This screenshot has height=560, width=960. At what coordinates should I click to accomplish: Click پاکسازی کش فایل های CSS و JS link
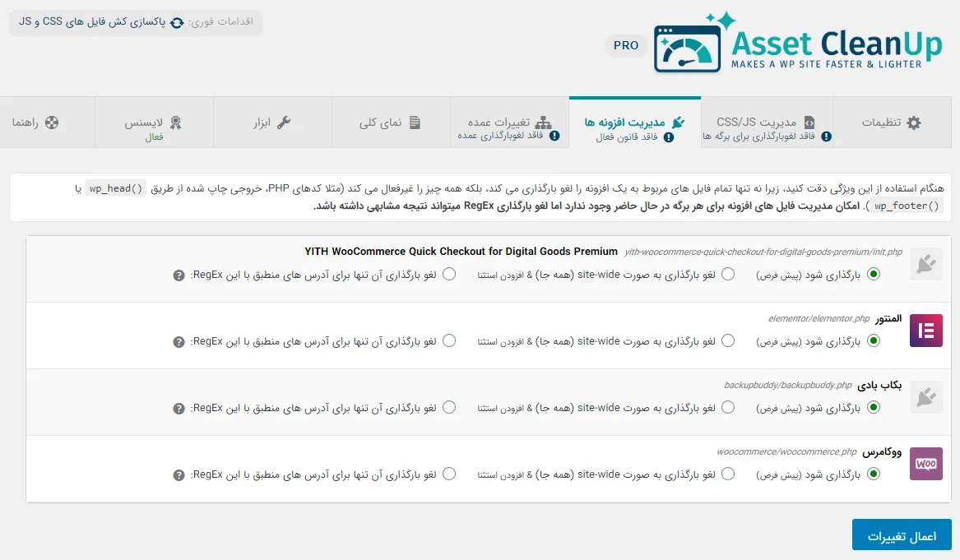[92, 22]
